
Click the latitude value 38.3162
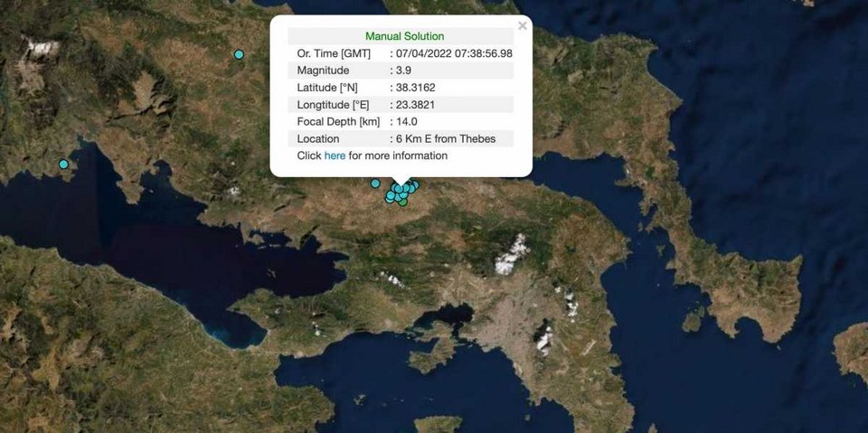pyautogui.click(x=416, y=88)
